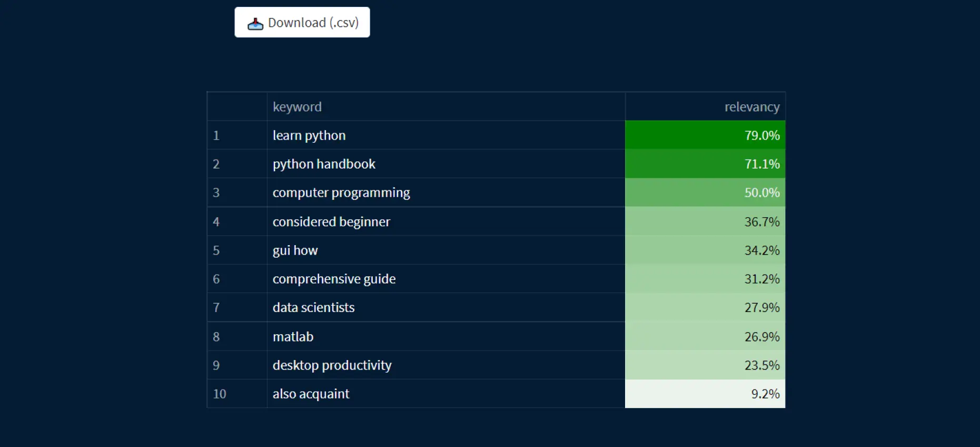Click the 'gui how' keyword cell

tap(446, 250)
